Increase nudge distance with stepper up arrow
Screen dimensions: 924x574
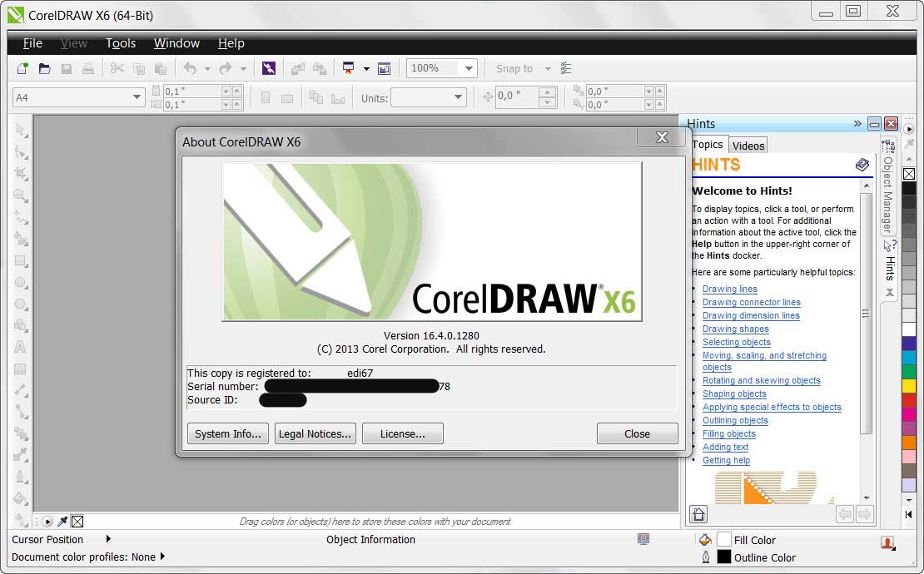pyautogui.click(x=548, y=92)
